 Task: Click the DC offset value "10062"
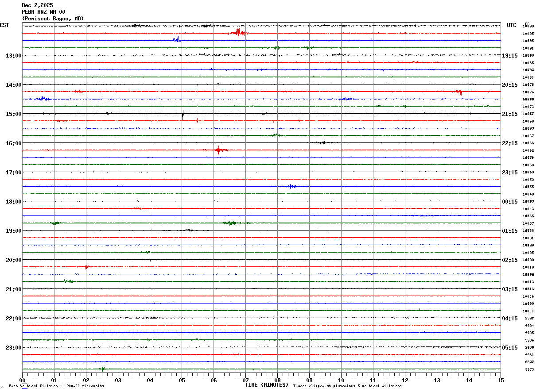click(528, 150)
